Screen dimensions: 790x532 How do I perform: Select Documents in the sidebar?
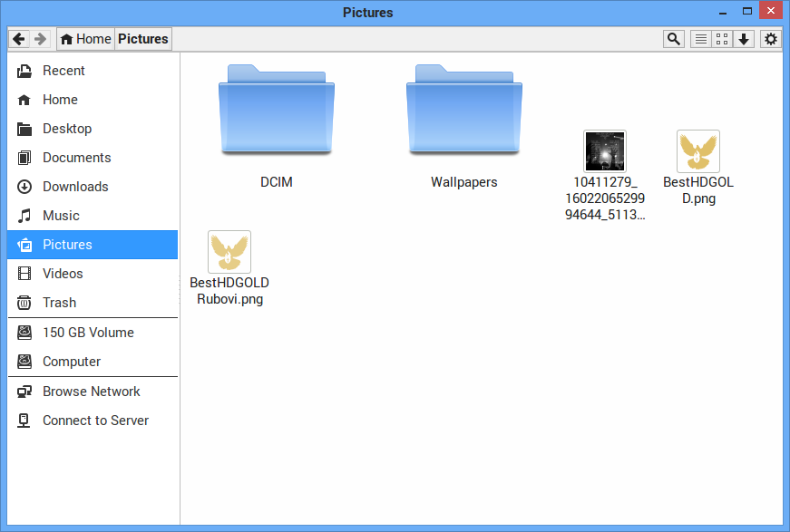click(x=76, y=158)
